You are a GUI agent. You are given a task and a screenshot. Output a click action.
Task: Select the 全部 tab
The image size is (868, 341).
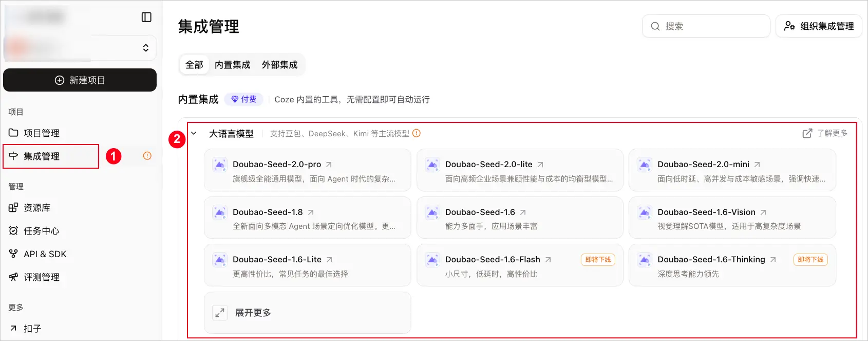[x=194, y=65]
